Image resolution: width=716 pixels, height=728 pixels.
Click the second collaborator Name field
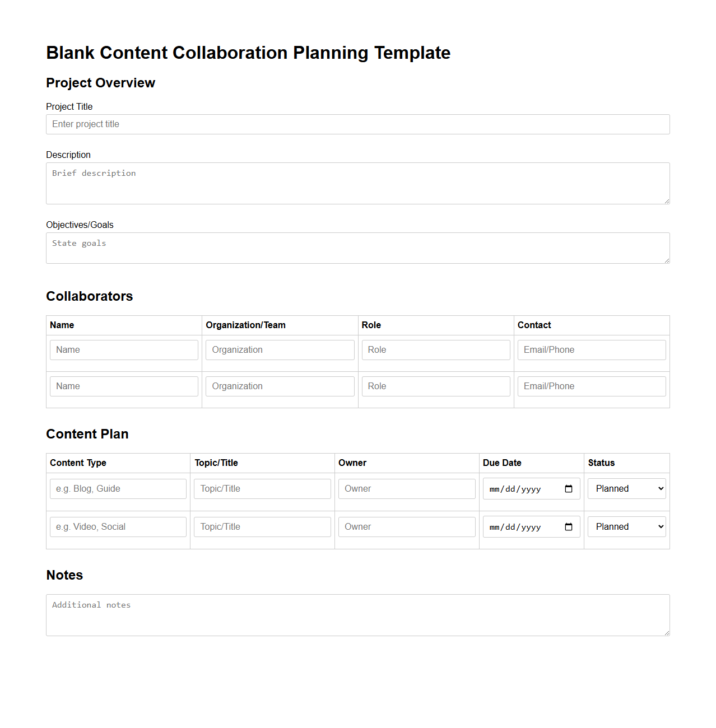(123, 386)
